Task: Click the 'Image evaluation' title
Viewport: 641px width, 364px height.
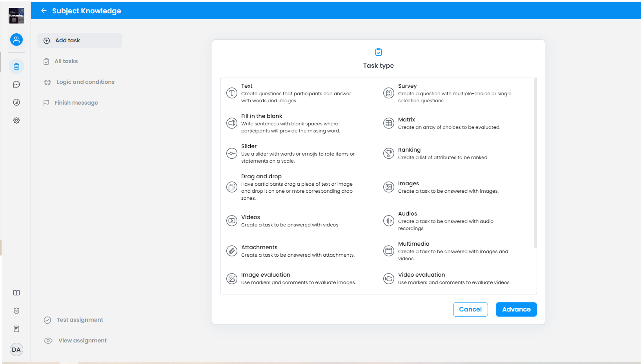Action: pyautogui.click(x=266, y=275)
